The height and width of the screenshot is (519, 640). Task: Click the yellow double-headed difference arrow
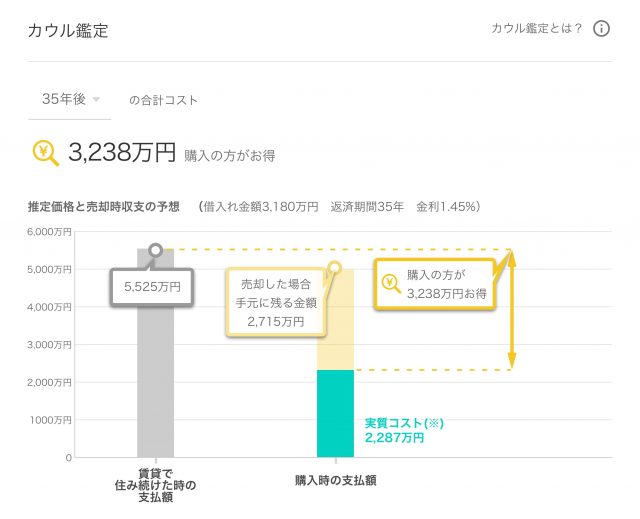(x=512, y=309)
